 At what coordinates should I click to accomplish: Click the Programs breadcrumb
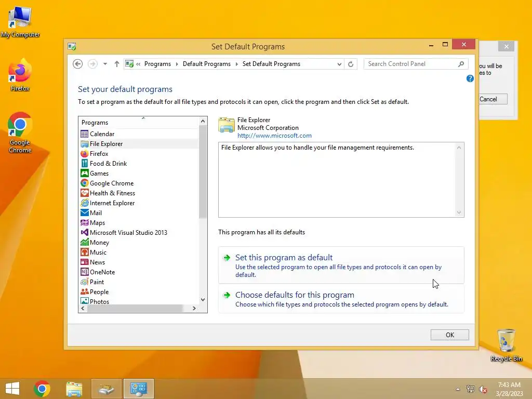157,64
